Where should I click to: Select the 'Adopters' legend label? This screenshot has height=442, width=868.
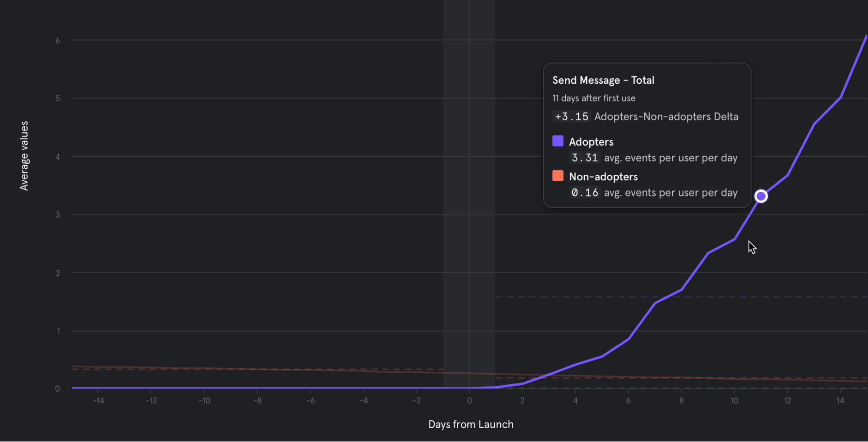tap(591, 141)
